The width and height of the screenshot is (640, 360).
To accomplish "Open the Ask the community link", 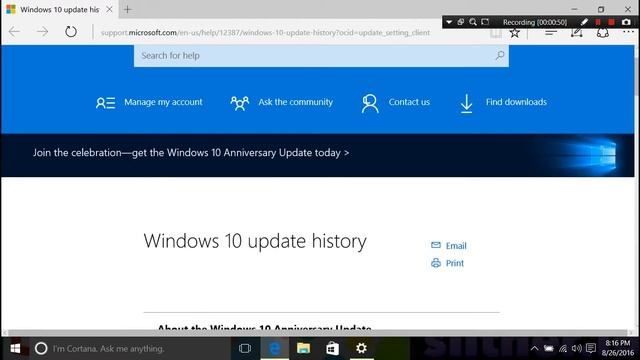I will [296, 102].
